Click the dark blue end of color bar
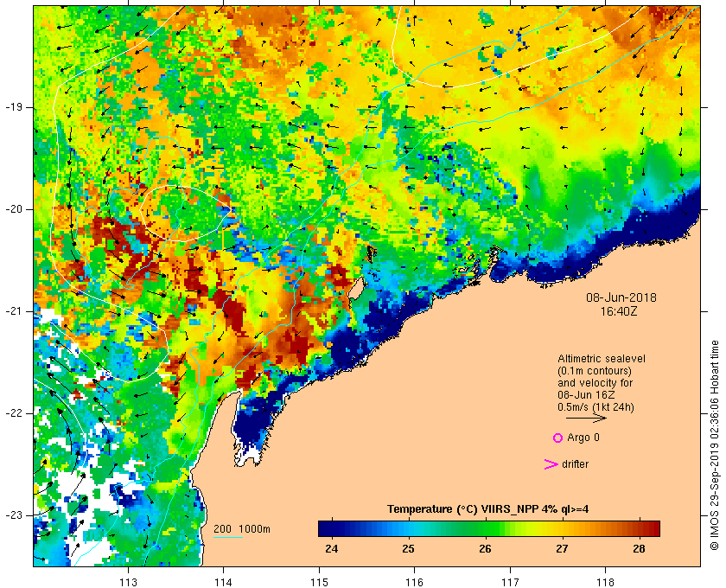 [x=324, y=528]
